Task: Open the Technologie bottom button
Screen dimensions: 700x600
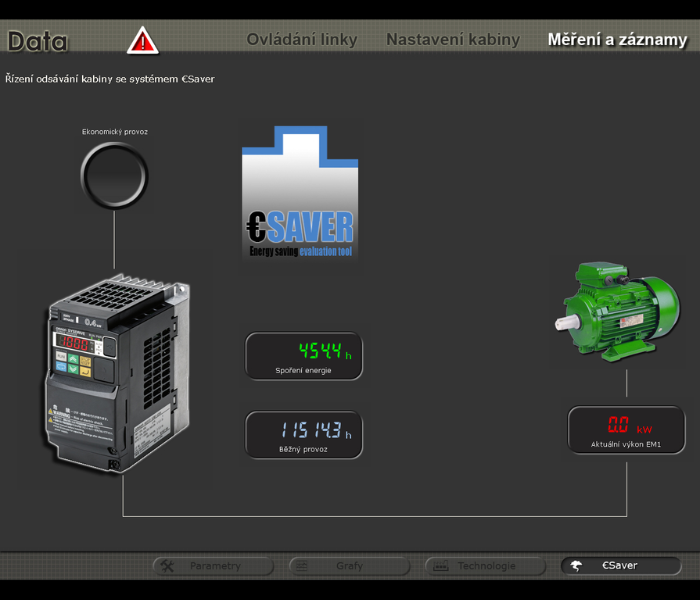Action: coord(485,566)
